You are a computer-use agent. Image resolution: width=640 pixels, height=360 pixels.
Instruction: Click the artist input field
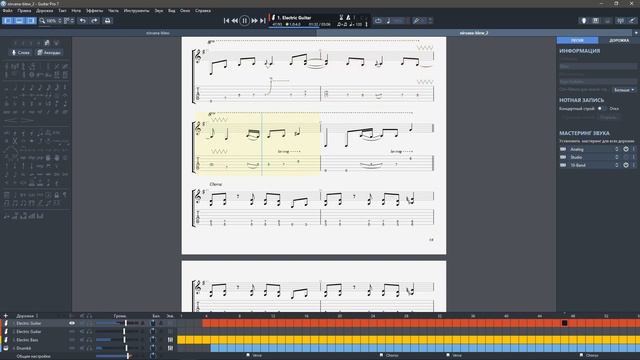click(x=598, y=82)
